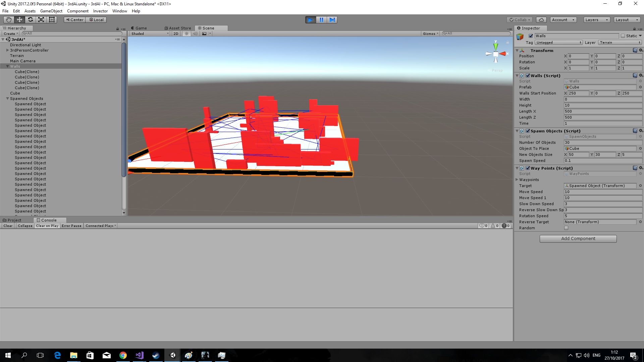This screenshot has height=362, width=644.
Task: Open Walls script component gear settings
Action: [x=641, y=75]
